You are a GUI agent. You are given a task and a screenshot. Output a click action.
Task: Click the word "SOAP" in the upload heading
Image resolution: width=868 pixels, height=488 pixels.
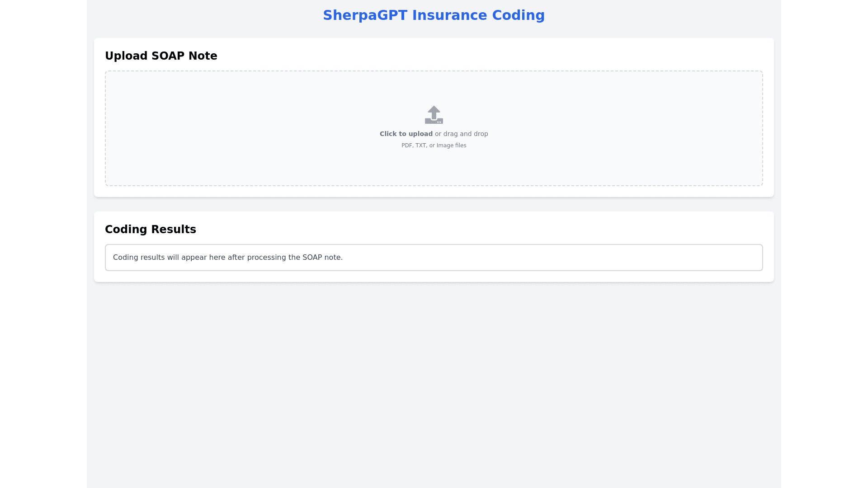pos(169,56)
